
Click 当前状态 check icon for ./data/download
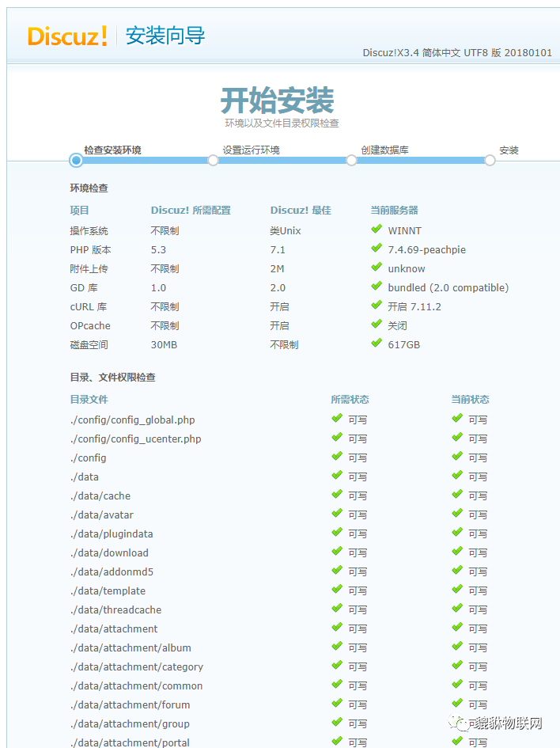[457, 552]
